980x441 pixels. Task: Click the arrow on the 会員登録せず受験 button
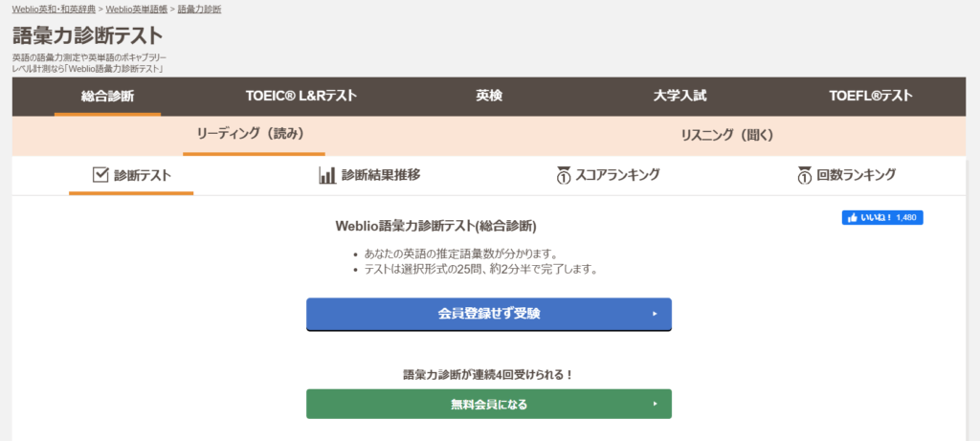[655, 314]
